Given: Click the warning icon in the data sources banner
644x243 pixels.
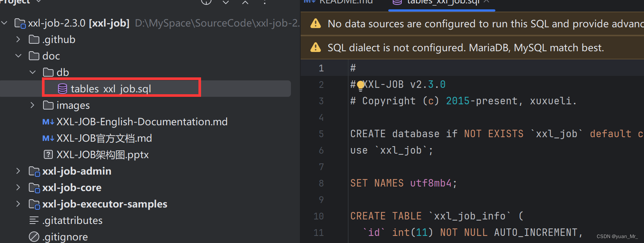Looking at the screenshot, I should click(x=316, y=24).
